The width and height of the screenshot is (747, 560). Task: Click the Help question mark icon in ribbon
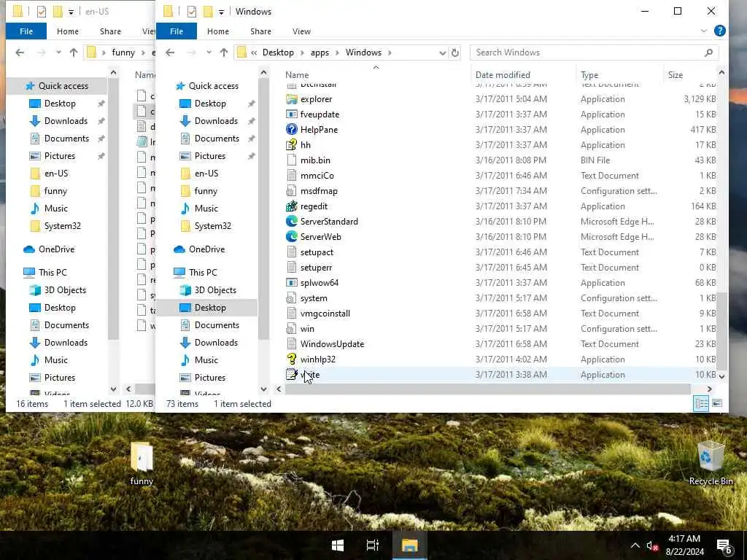pyautogui.click(x=720, y=31)
